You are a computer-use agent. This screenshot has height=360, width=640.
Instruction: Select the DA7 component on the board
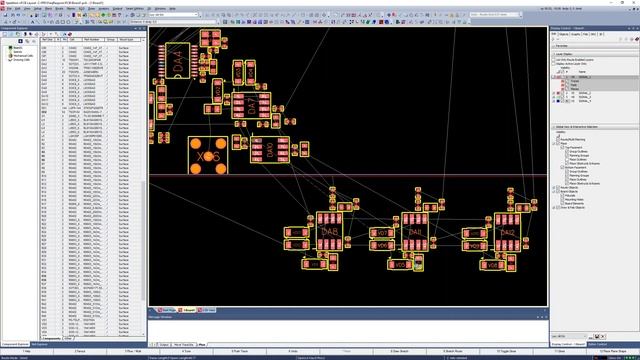[x=251, y=106]
